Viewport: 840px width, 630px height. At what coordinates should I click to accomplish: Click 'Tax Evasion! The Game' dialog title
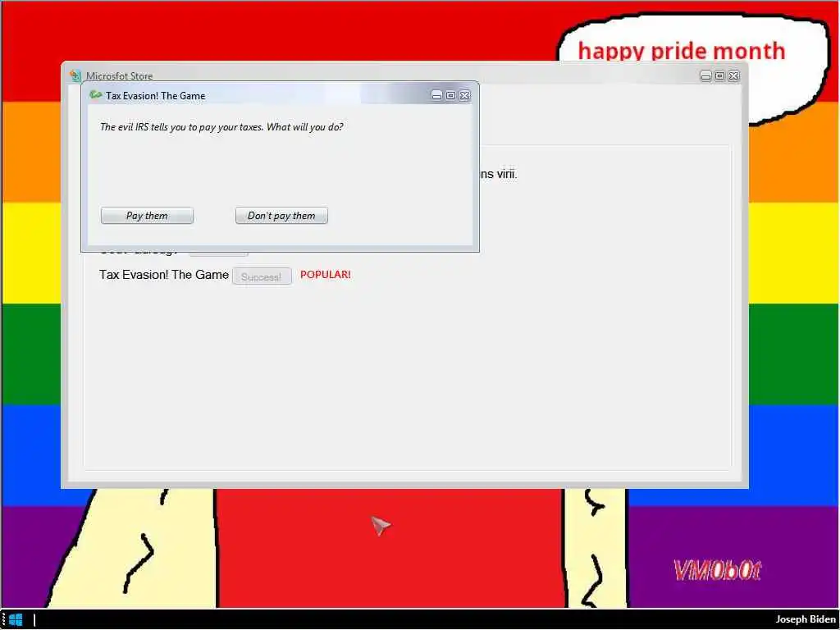(x=155, y=96)
